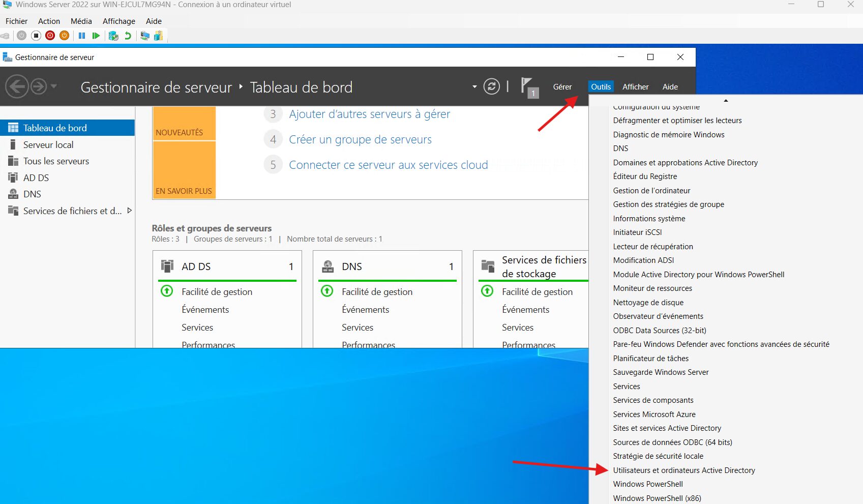Image resolution: width=863 pixels, height=504 pixels.
Task: Click the Turn Off (black square) VM toolbar icon
Action: [x=36, y=36]
